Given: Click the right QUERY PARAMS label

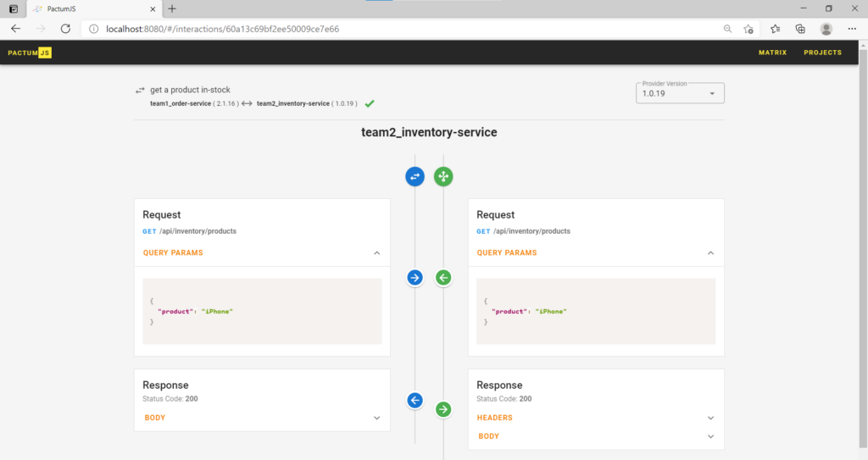Looking at the screenshot, I should point(507,253).
